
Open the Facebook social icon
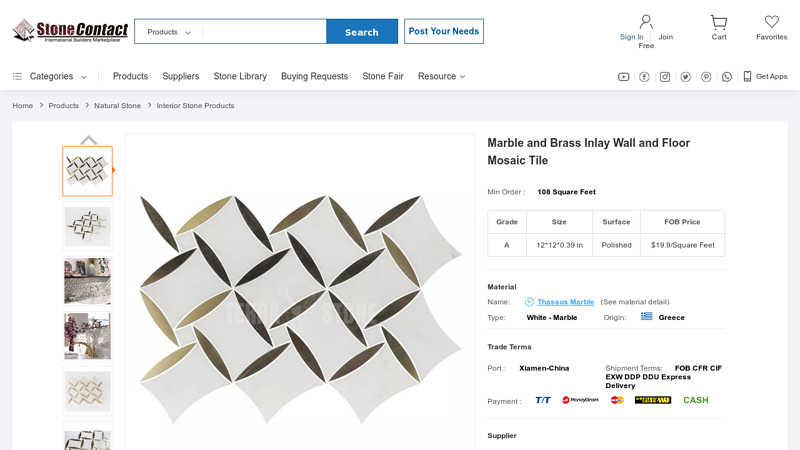click(644, 77)
